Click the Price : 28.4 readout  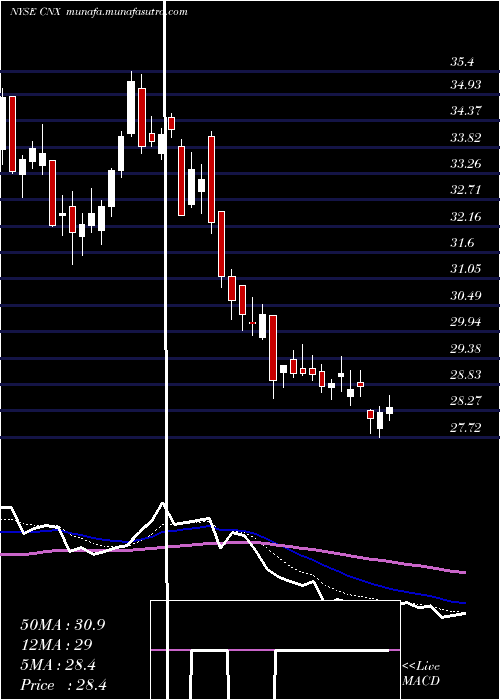point(63,685)
